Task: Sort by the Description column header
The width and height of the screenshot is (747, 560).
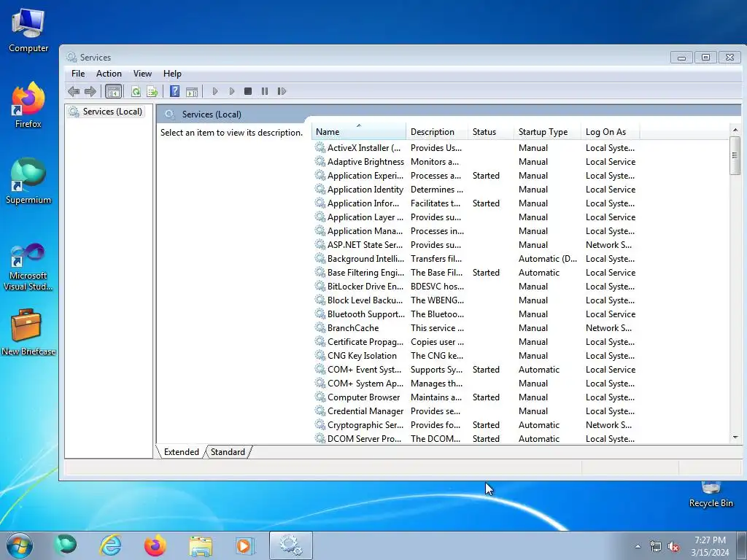Action: pyautogui.click(x=437, y=132)
